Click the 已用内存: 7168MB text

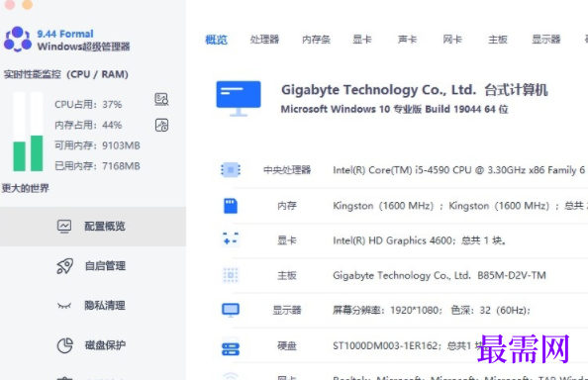(x=97, y=166)
